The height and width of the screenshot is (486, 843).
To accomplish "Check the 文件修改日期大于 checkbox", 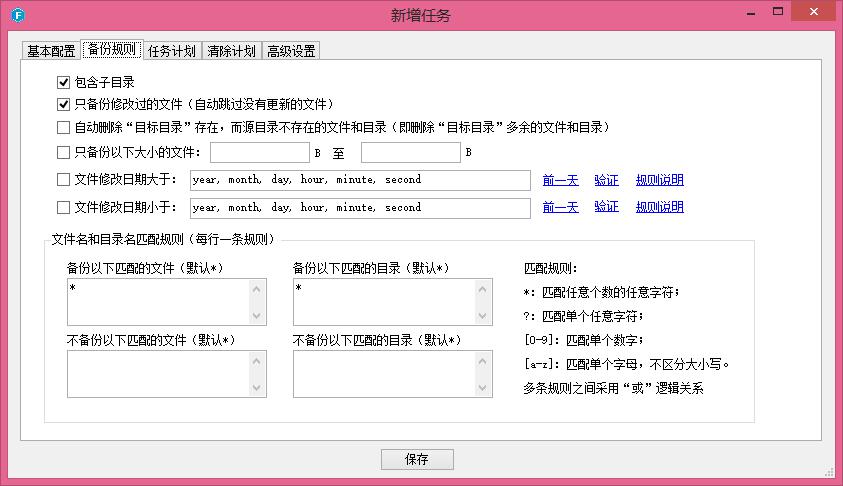I will 63,180.
